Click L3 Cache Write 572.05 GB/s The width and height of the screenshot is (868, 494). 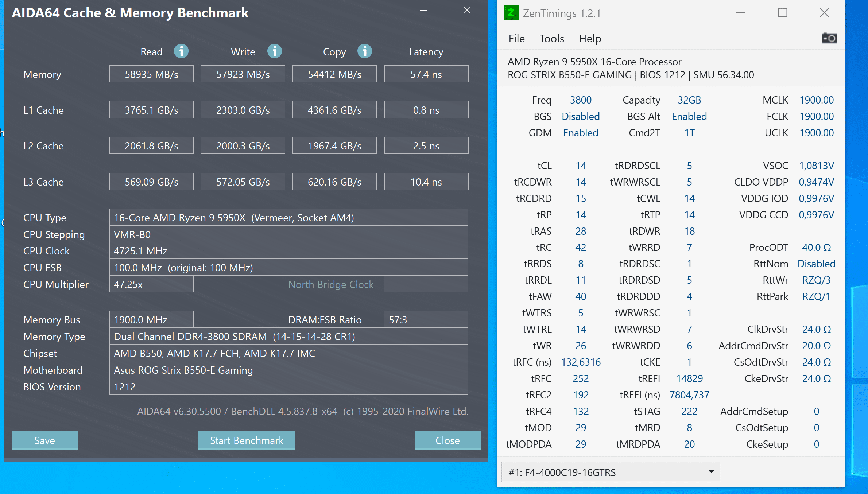243,182
